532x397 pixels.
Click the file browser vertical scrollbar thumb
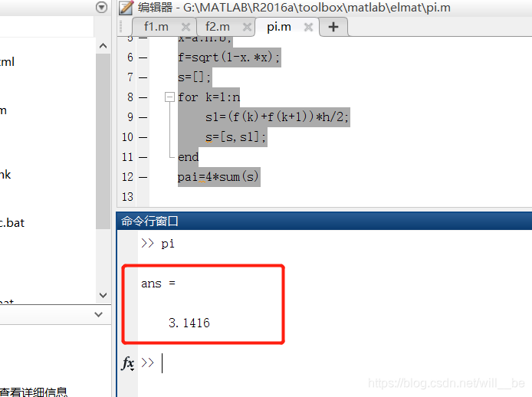(103, 141)
